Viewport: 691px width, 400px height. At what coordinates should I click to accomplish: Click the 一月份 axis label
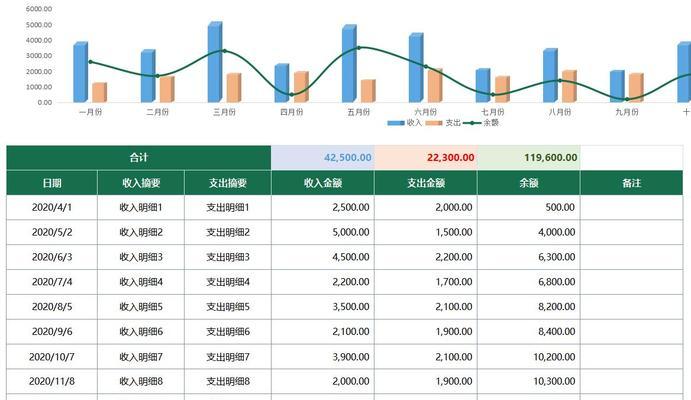(x=90, y=112)
